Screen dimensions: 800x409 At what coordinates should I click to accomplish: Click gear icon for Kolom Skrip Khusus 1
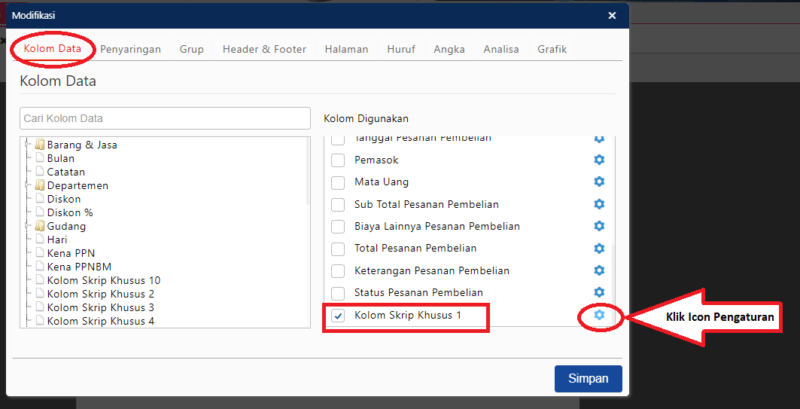599,316
